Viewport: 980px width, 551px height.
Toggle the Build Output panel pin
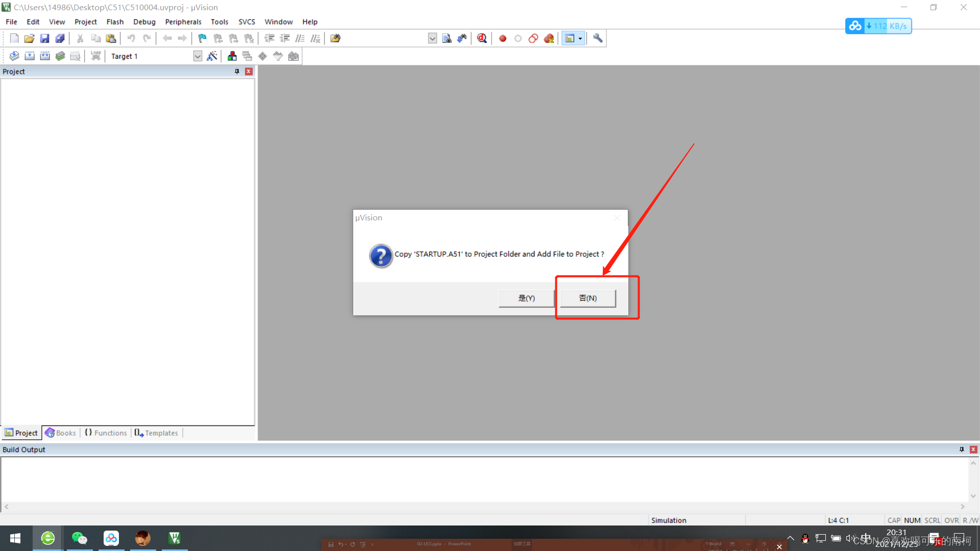962,449
